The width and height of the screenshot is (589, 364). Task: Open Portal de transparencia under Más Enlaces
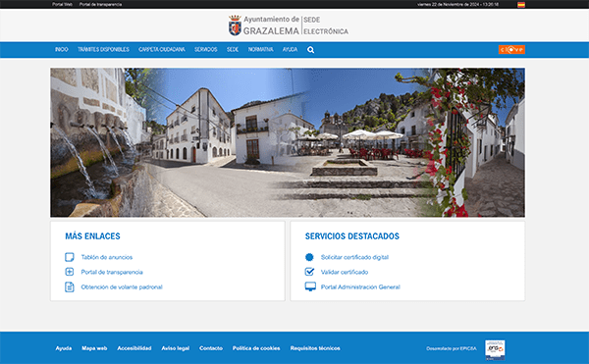(112, 272)
